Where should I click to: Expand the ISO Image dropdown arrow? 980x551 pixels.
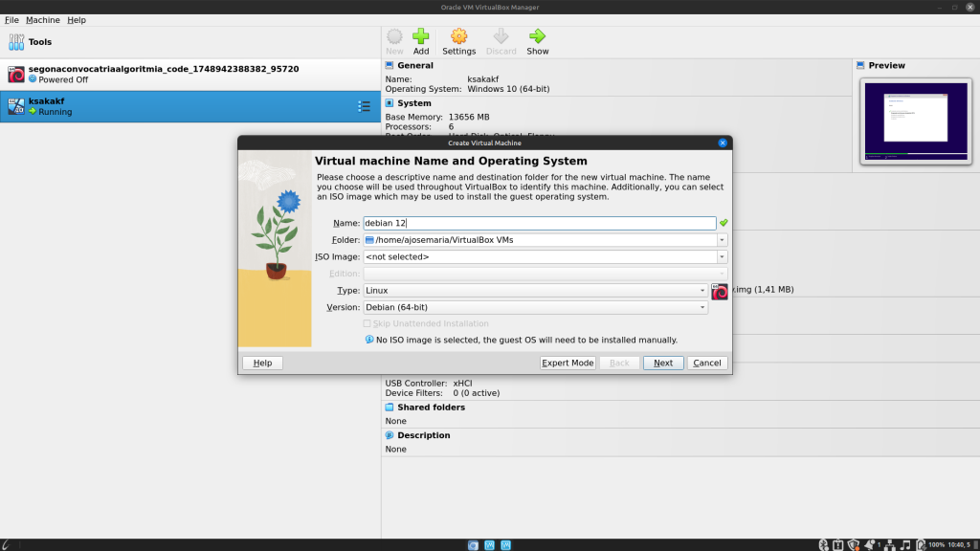(722, 256)
